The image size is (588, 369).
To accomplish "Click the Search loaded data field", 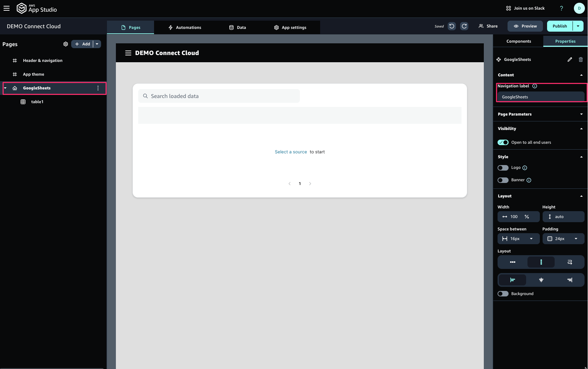I will (x=219, y=96).
